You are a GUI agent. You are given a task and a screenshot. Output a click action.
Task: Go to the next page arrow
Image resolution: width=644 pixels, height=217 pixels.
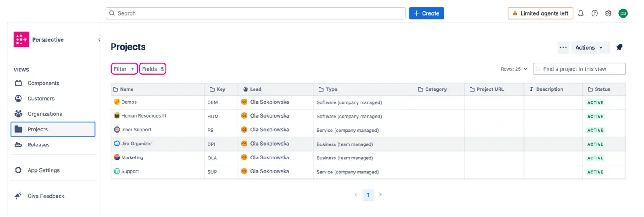point(380,195)
